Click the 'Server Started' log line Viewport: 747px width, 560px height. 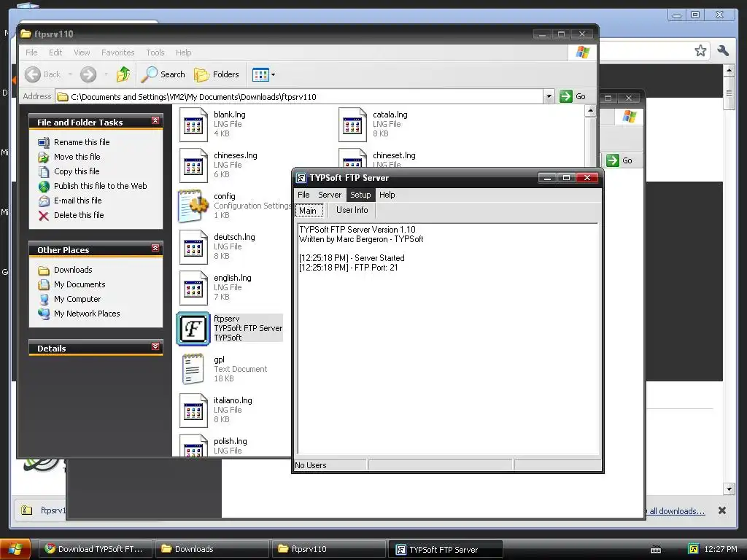coord(352,258)
